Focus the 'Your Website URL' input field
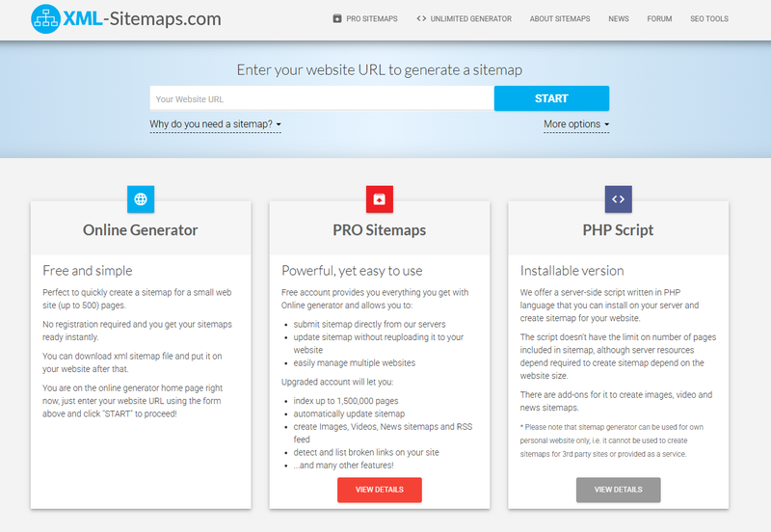 (x=322, y=98)
